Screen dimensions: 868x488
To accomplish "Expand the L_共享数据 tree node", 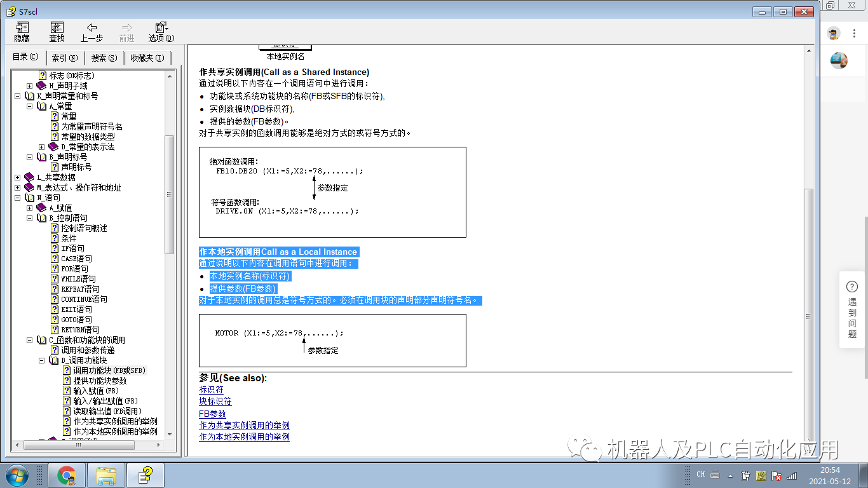I will click(x=18, y=177).
